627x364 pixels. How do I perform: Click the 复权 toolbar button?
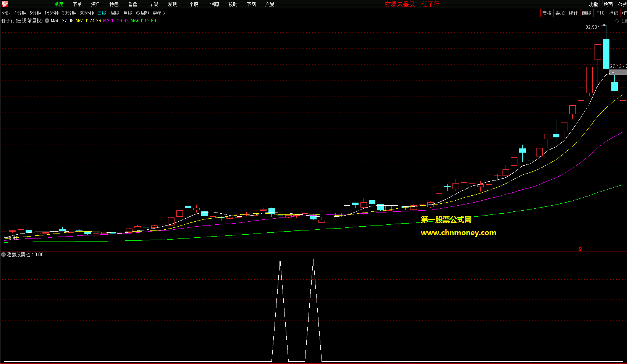547,13
